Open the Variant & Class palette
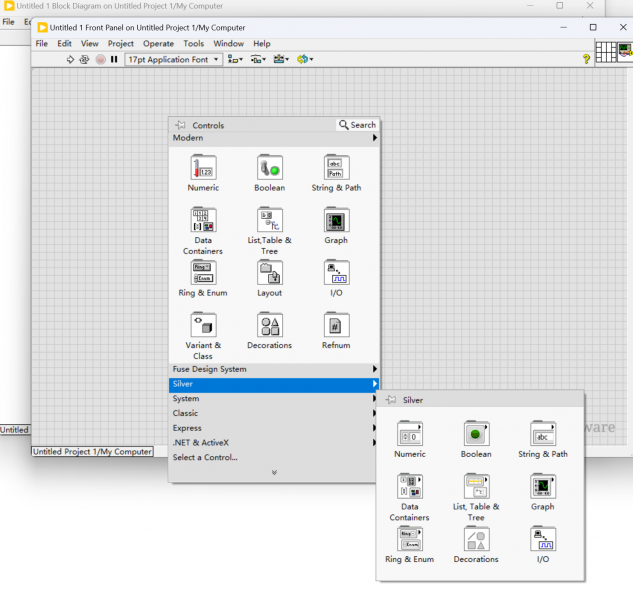The height and width of the screenshot is (600, 633). point(203,336)
